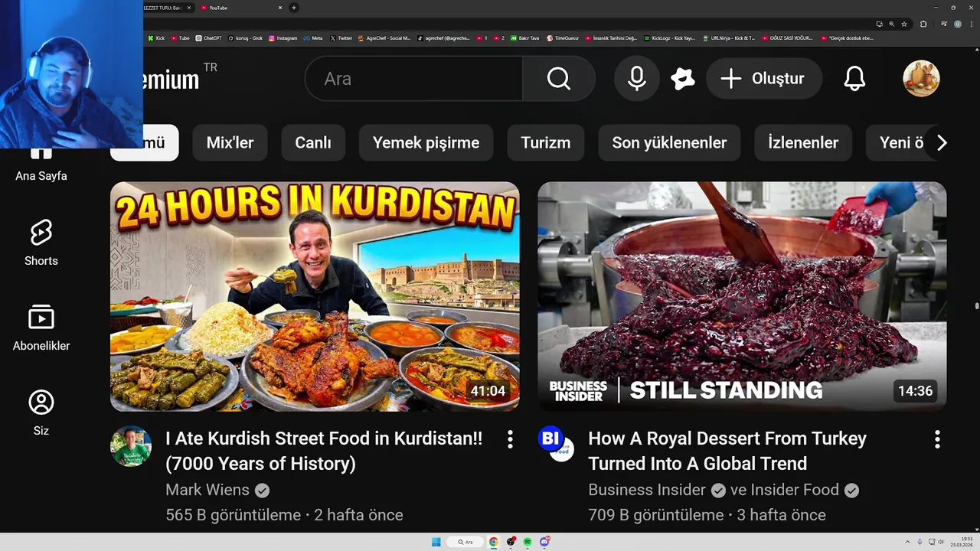This screenshot has width=980, height=551.
Task: Click the browser zoom magnifier icon
Action: point(891,24)
